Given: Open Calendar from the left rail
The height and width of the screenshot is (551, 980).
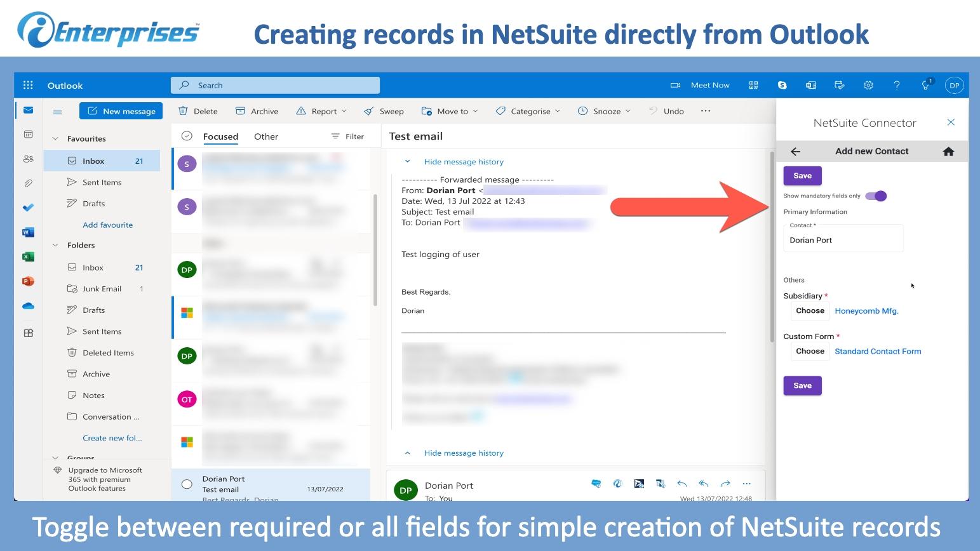Looking at the screenshot, I should [x=28, y=135].
